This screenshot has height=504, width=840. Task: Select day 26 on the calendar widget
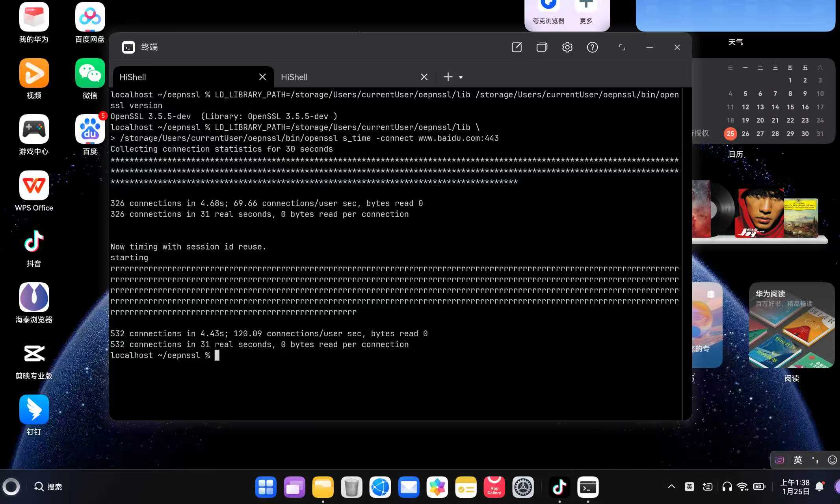coord(745,134)
